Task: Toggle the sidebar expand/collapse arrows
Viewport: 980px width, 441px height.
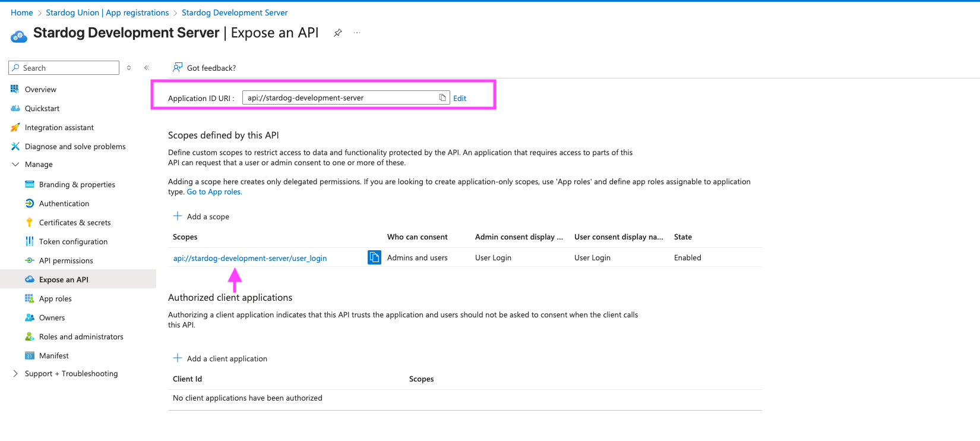Action: (129, 68)
